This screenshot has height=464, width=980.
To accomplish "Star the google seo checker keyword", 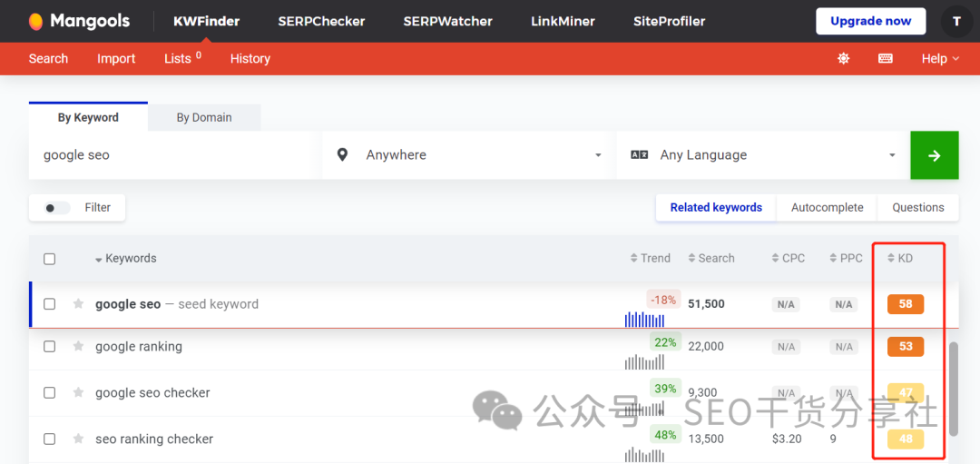I will click(x=78, y=392).
